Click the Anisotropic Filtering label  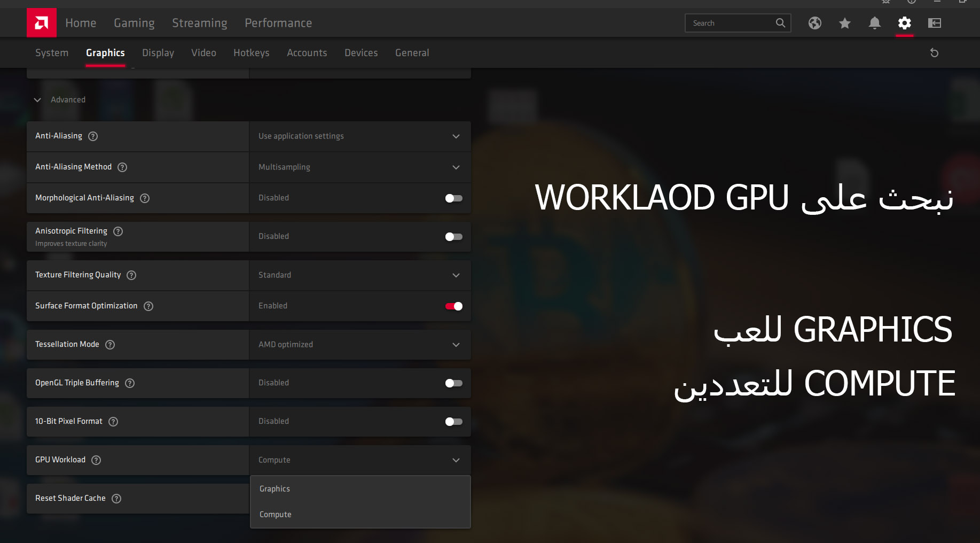tap(71, 231)
